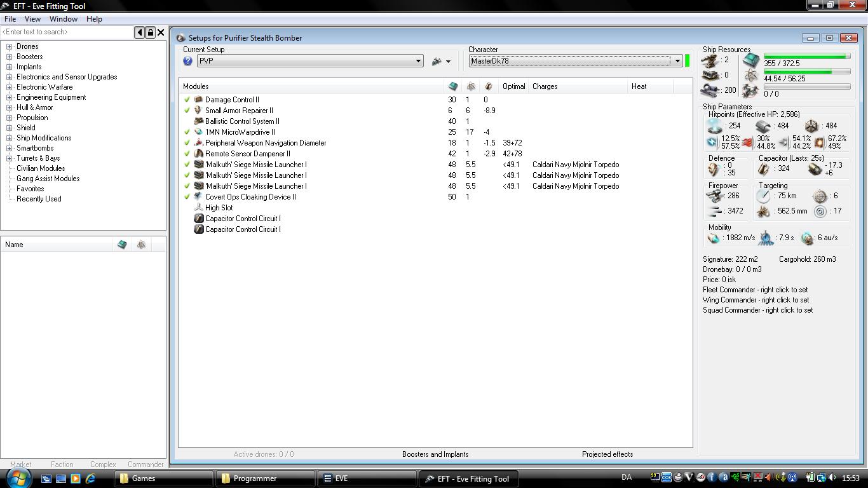Click the Covert Ops Cloaking Device II icon
The height and width of the screenshot is (488, 868).
pyautogui.click(x=198, y=197)
